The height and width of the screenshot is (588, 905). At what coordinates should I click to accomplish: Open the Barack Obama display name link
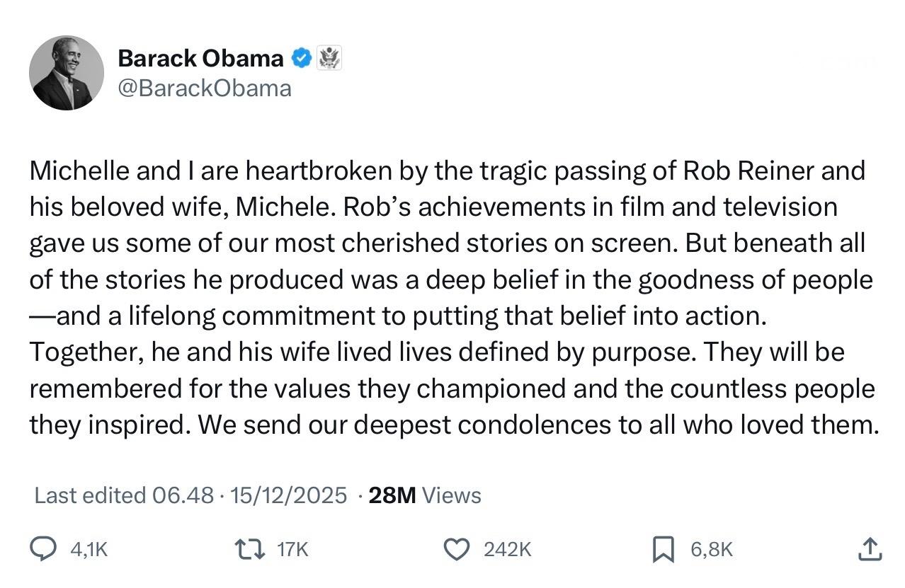click(x=200, y=58)
